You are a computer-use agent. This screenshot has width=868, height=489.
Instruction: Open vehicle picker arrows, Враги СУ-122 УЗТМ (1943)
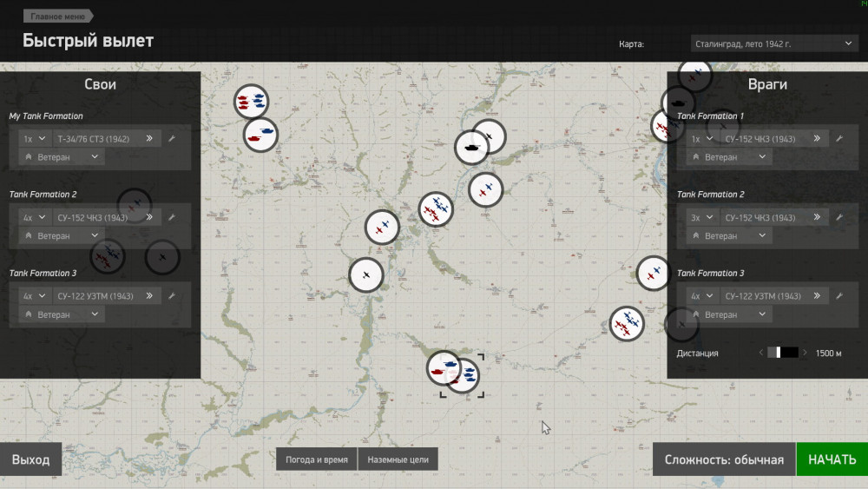817,295
